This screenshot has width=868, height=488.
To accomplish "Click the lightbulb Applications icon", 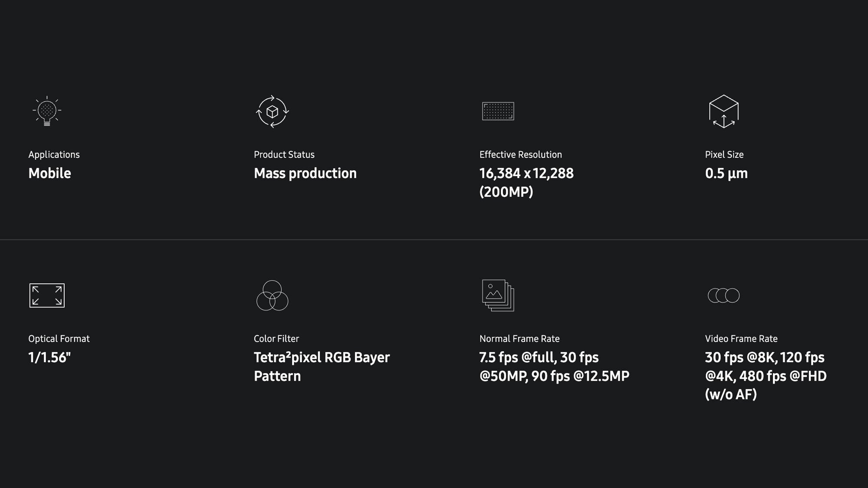I will click(x=47, y=111).
